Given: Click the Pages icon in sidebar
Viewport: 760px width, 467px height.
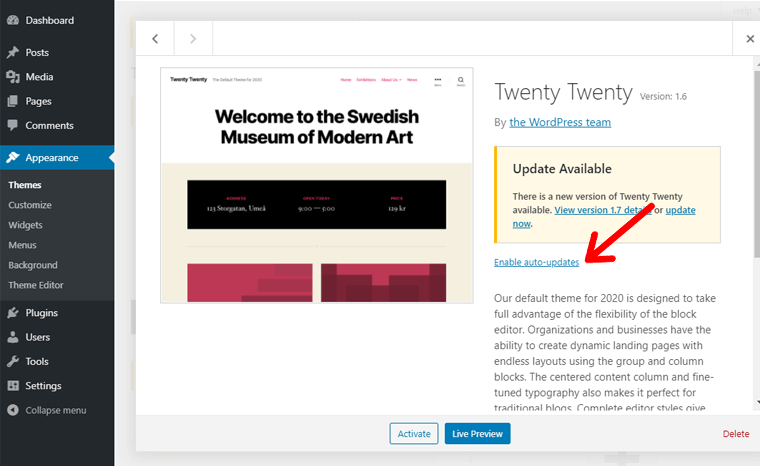Looking at the screenshot, I should pyautogui.click(x=13, y=101).
